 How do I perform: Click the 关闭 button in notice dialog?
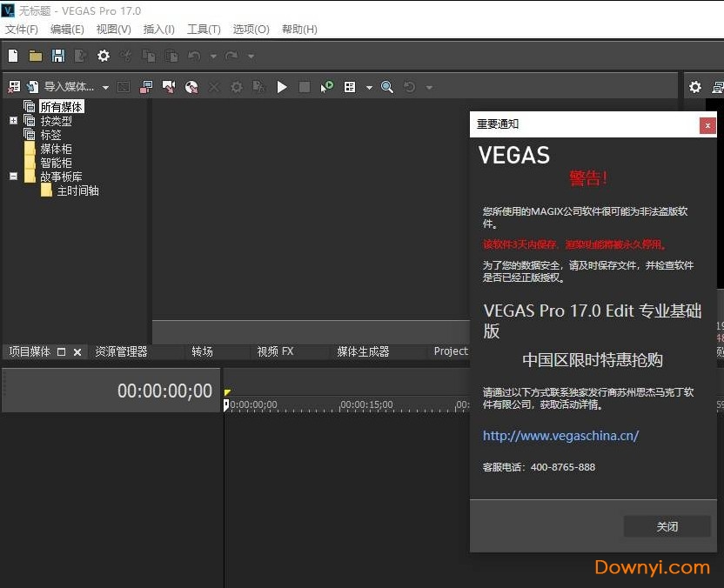(x=667, y=526)
